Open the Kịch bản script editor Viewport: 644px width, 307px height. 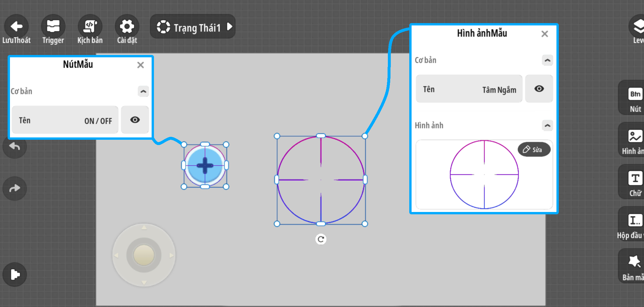(x=90, y=27)
